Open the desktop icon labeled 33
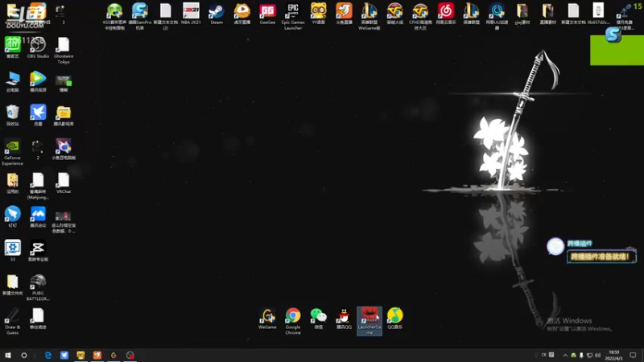 pyautogui.click(x=12, y=251)
